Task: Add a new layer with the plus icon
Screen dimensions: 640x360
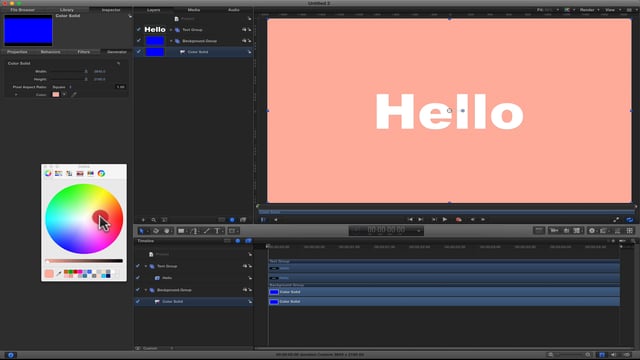Action: point(143,220)
